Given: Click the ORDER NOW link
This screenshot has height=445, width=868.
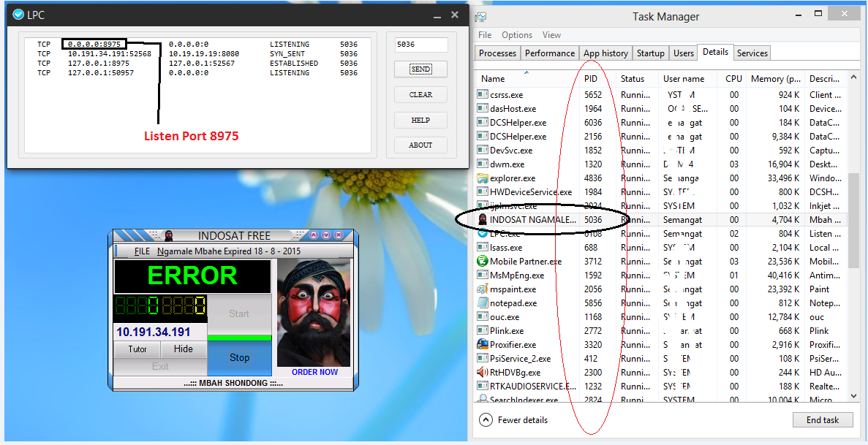Looking at the screenshot, I should coord(317,371).
